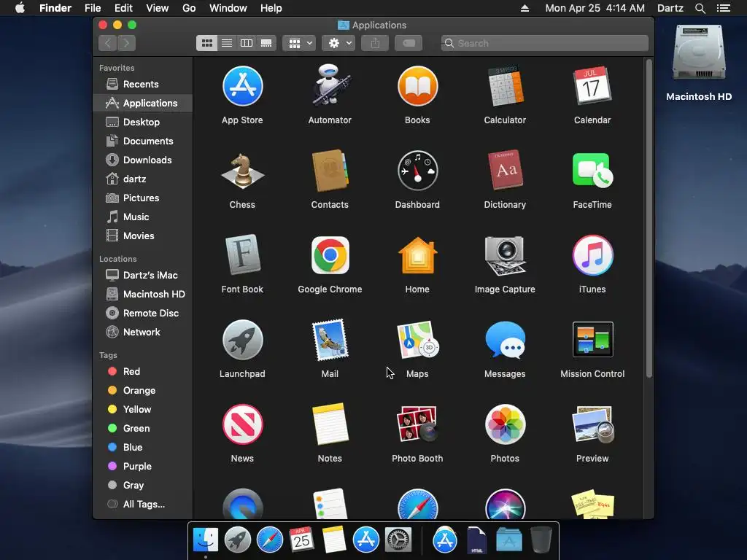Click System Preferences in the Dock
The width and height of the screenshot is (747, 560).
click(398, 540)
